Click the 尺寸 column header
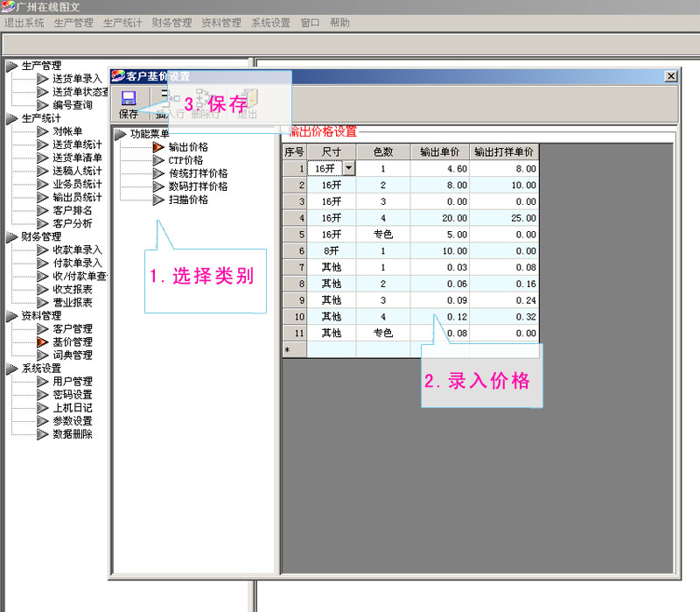Viewport: 700px width, 612px height. pos(332,151)
